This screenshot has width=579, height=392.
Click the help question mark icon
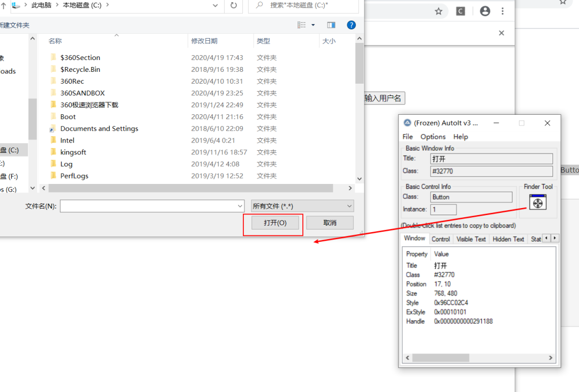click(351, 25)
